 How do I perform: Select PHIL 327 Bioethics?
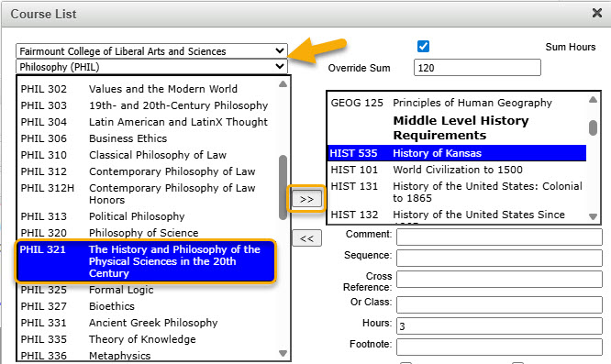pyautogui.click(x=148, y=306)
